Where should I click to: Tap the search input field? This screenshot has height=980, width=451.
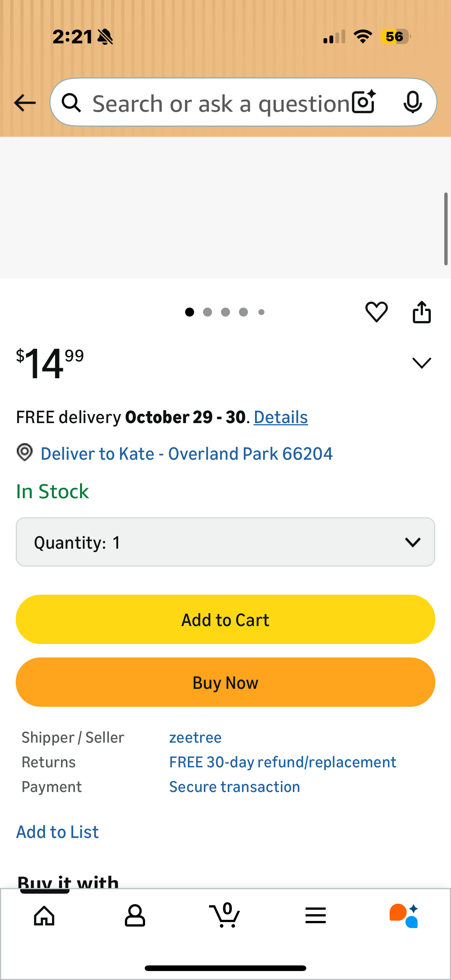tap(221, 103)
